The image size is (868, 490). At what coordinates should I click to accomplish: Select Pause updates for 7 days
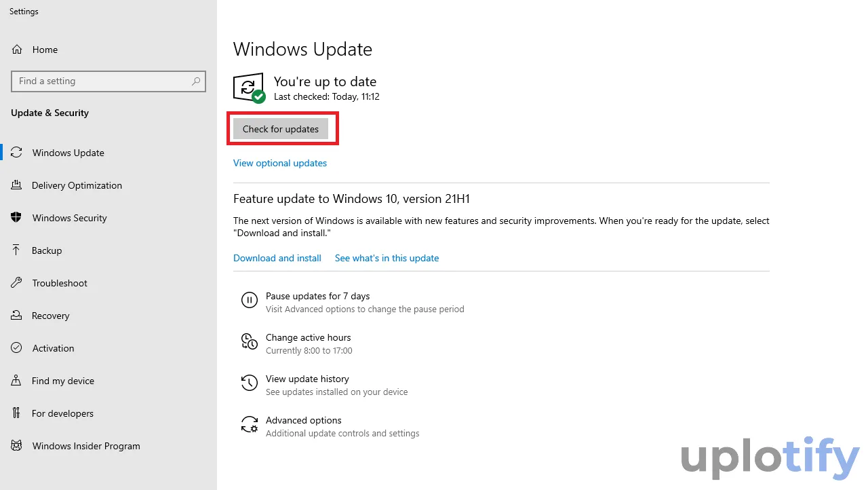point(317,296)
